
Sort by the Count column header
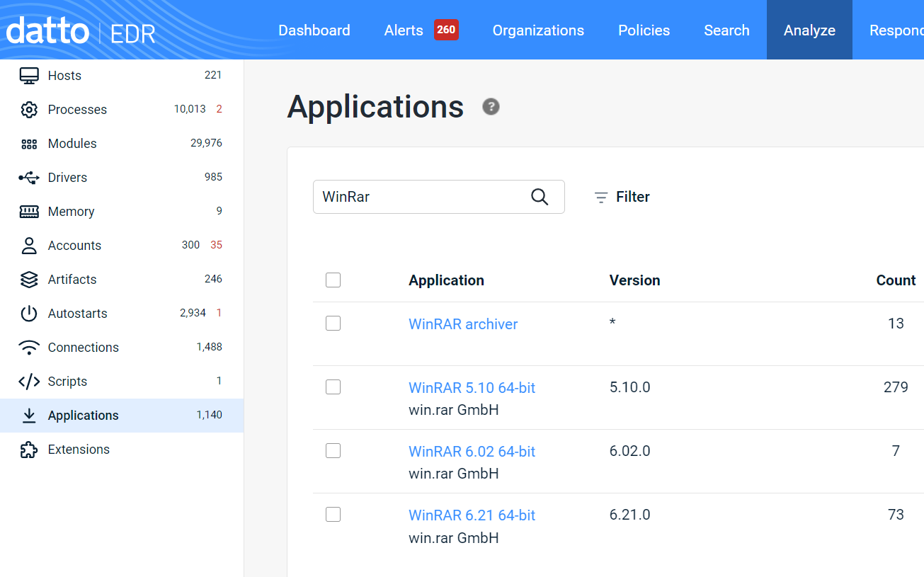[896, 280]
